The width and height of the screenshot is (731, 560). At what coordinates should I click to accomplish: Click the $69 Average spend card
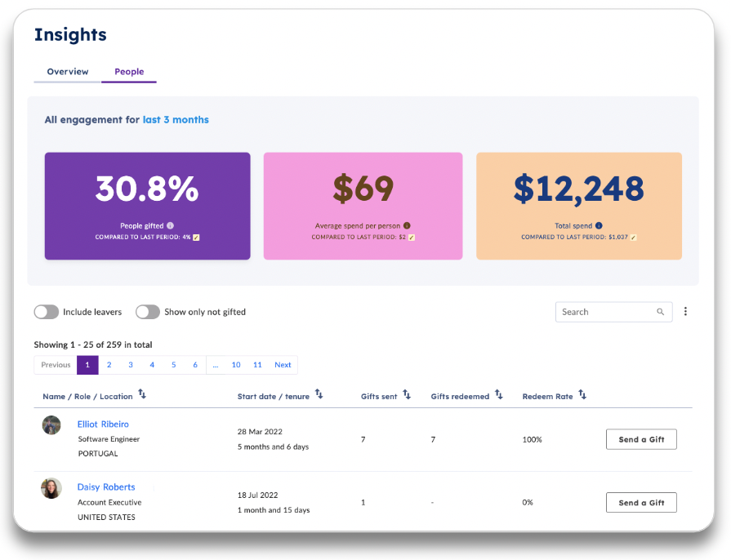pyautogui.click(x=363, y=206)
